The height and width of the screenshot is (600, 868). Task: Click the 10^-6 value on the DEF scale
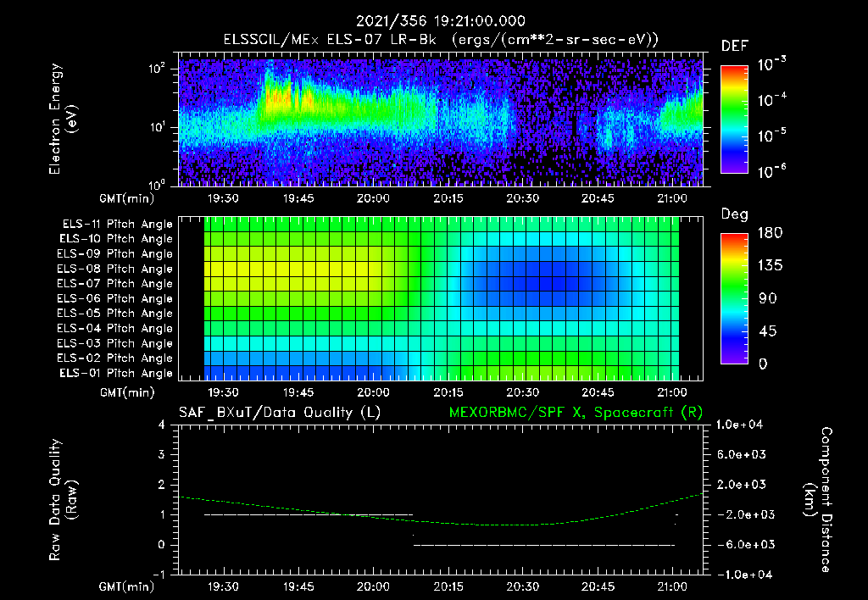(x=771, y=171)
